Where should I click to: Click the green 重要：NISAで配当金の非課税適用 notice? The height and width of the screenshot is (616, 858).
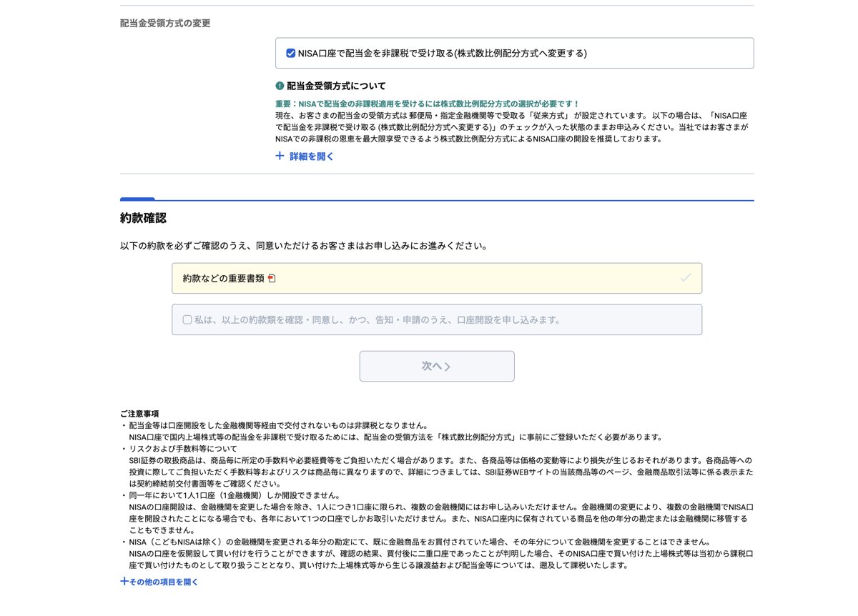(x=428, y=104)
